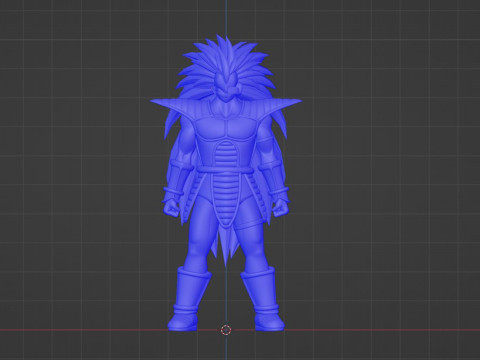The height and width of the screenshot is (360, 480).
Task: Click the 3D cursor at the origin
Action: [226, 330]
